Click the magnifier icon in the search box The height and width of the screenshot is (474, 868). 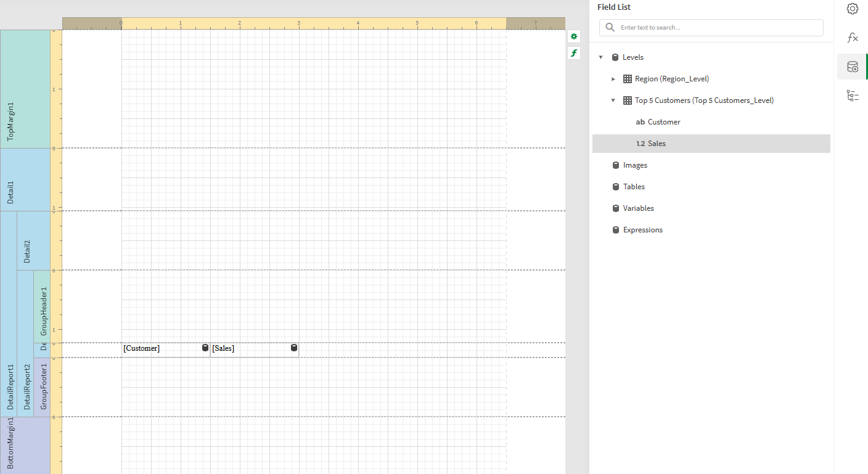(x=610, y=27)
